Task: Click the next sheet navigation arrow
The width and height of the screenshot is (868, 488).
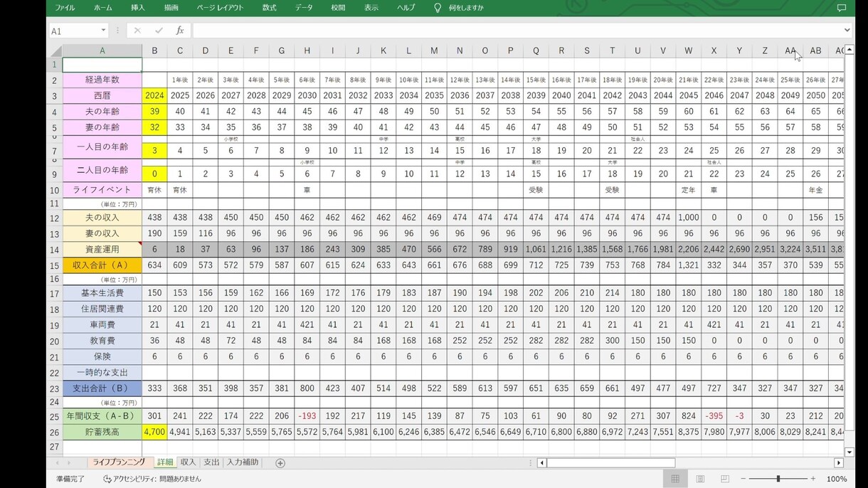Action: [69, 463]
